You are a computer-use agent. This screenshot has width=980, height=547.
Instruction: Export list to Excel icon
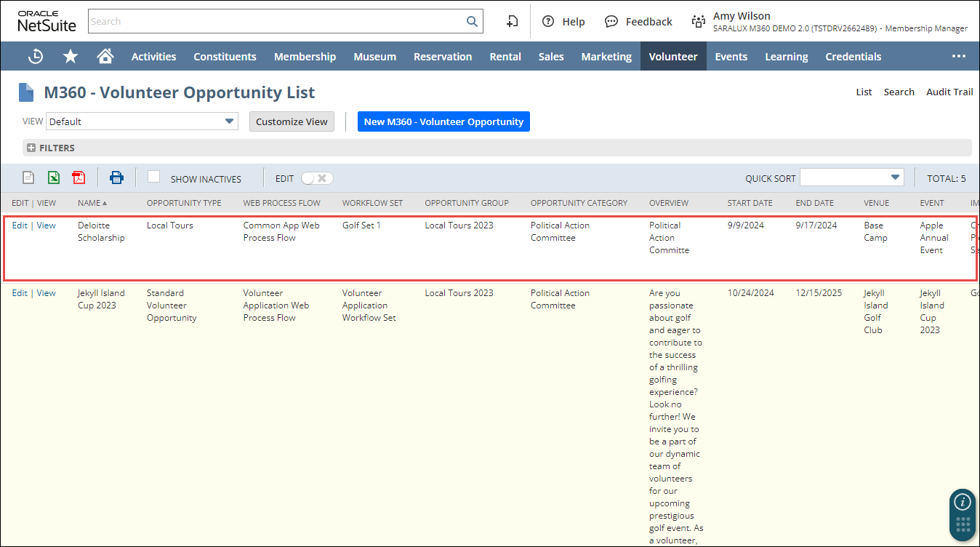pyautogui.click(x=54, y=177)
